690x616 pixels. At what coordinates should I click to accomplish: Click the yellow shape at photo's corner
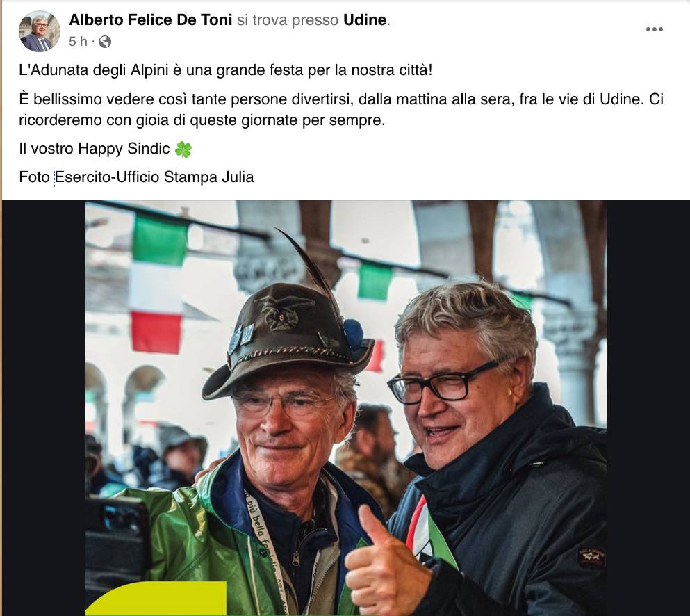point(156,599)
